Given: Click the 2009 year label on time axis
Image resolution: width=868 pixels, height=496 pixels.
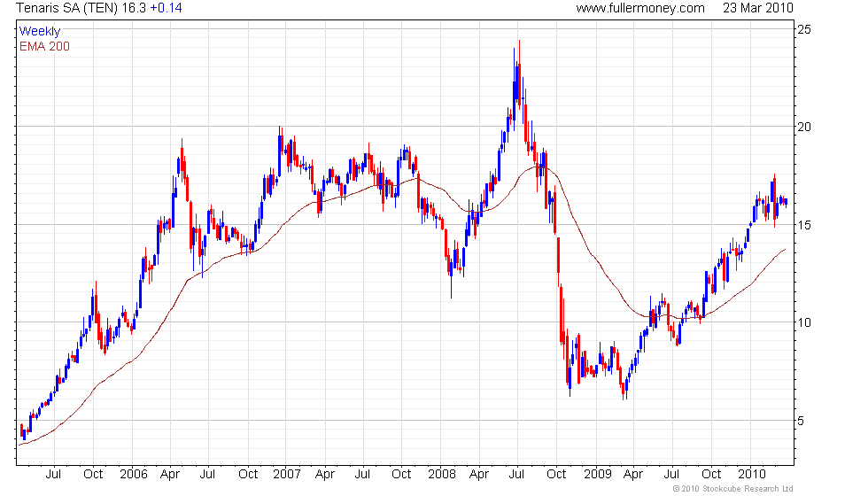Looking at the screenshot, I should point(598,475).
